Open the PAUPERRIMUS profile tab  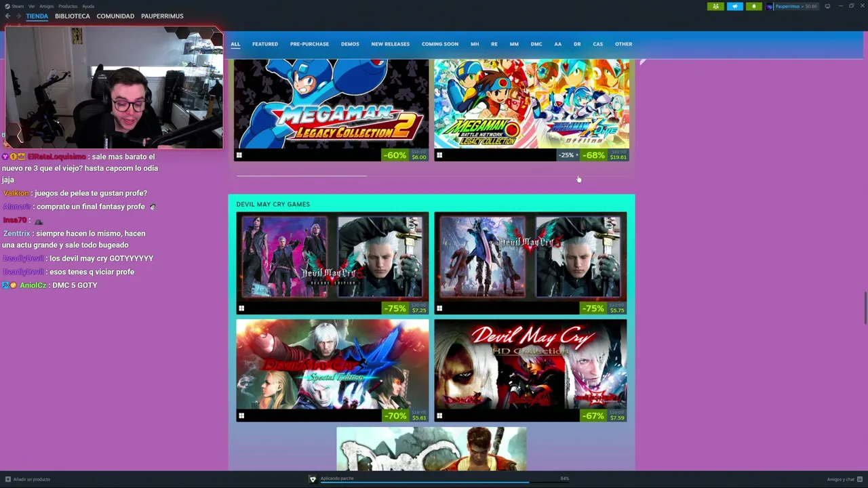pyautogui.click(x=162, y=16)
